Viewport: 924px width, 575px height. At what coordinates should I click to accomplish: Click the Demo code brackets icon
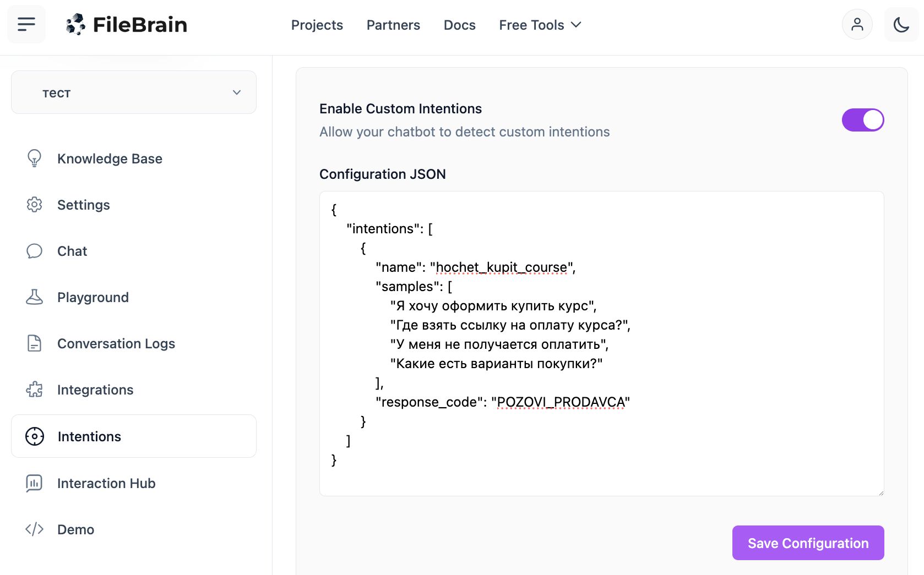pyautogui.click(x=34, y=529)
